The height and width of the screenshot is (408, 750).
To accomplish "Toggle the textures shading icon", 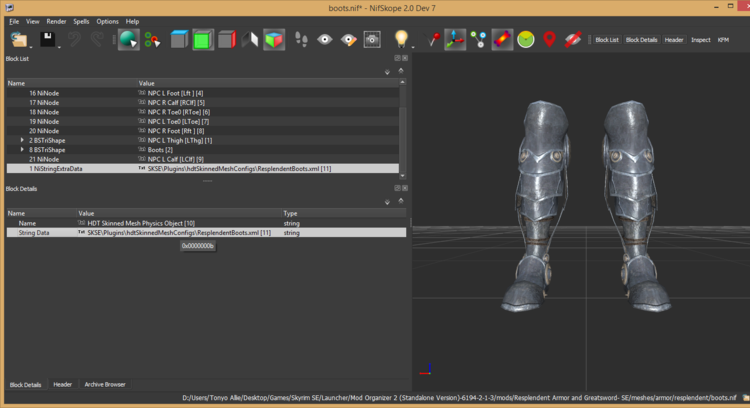I will tap(502, 39).
